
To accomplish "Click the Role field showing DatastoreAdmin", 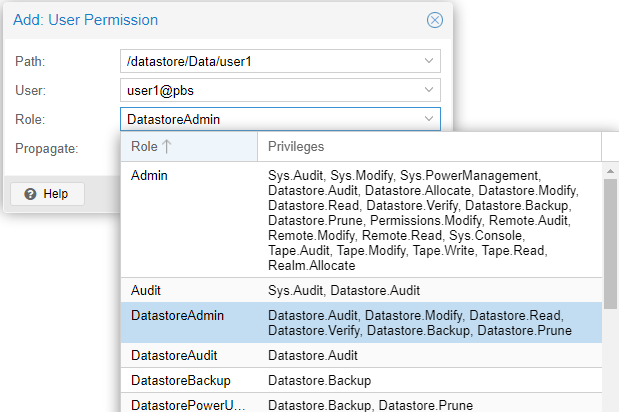I will tap(280, 119).
